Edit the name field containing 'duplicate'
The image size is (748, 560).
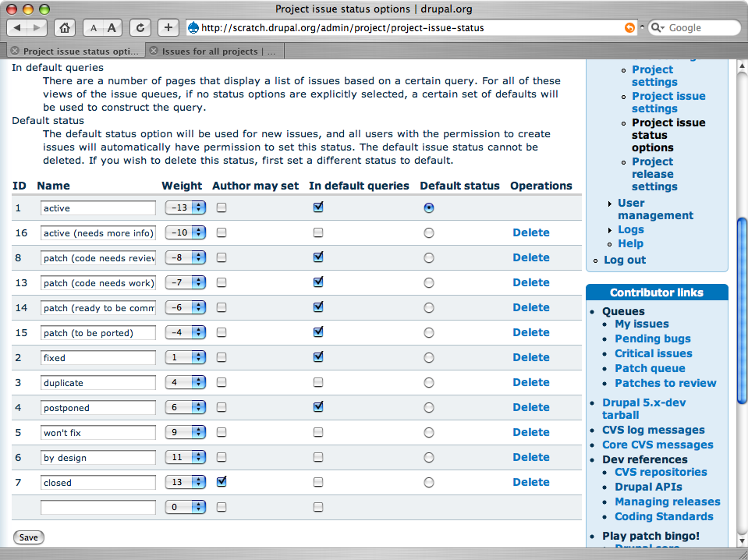click(x=98, y=382)
